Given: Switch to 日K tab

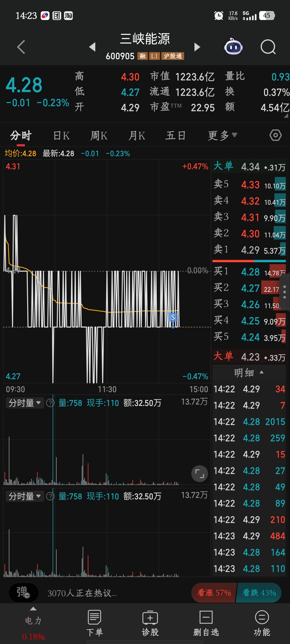Looking at the screenshot, I should (61, 136).
